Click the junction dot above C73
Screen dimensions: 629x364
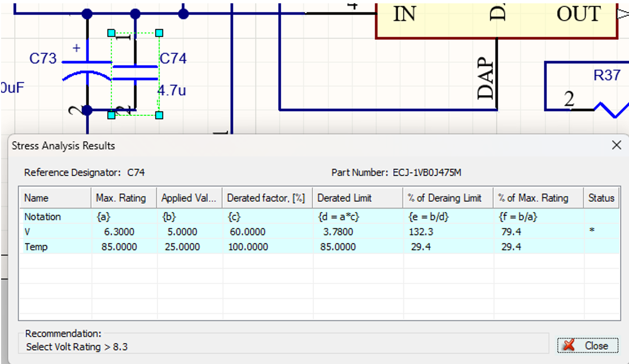point(87,14)
